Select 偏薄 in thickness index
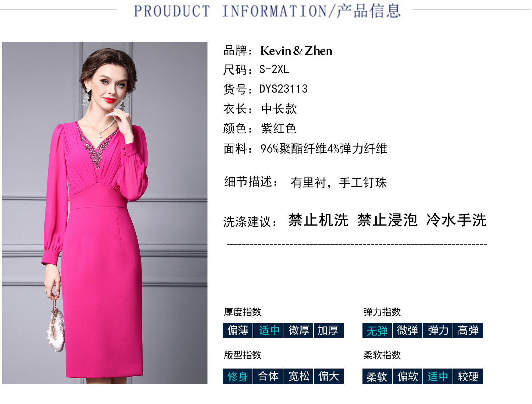 (238, 330)
